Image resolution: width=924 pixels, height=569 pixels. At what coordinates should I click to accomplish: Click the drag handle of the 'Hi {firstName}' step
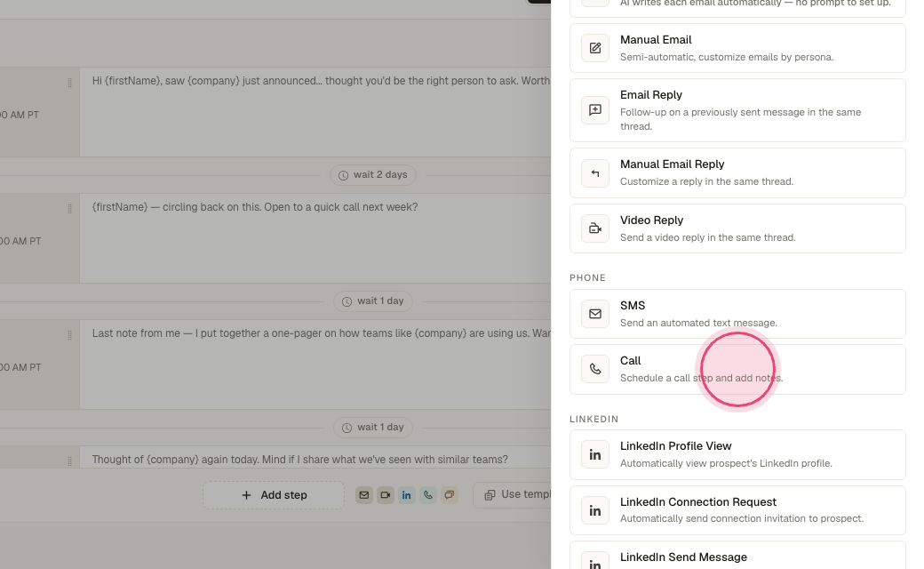click(69, 83)
